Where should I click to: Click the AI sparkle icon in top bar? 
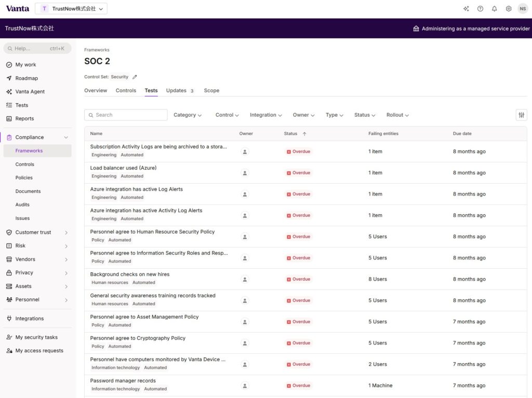point(466,9)
